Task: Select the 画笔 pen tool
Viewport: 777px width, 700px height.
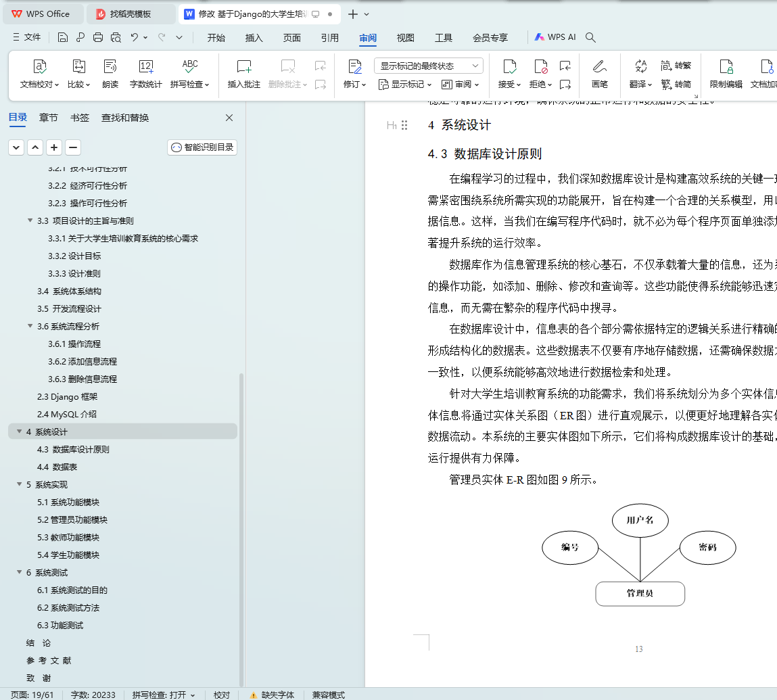Action: tap(600, 73)
